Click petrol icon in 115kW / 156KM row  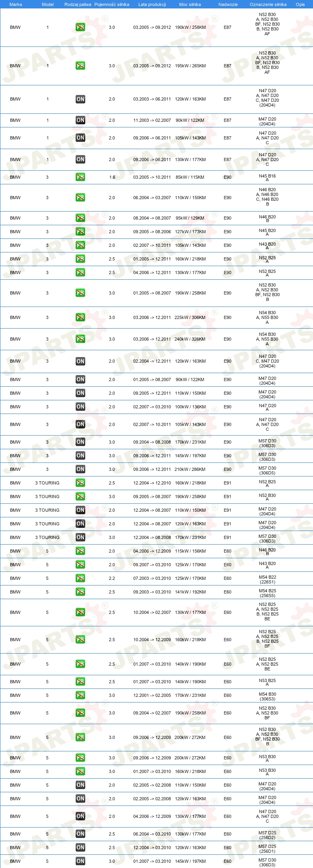click(x=80, y=551)
